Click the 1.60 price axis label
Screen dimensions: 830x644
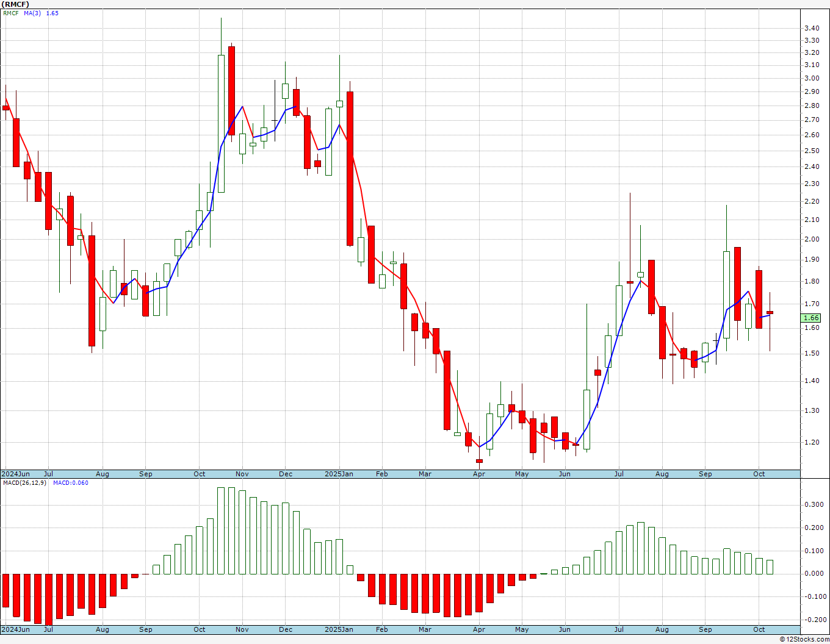[x=812, y=327]
